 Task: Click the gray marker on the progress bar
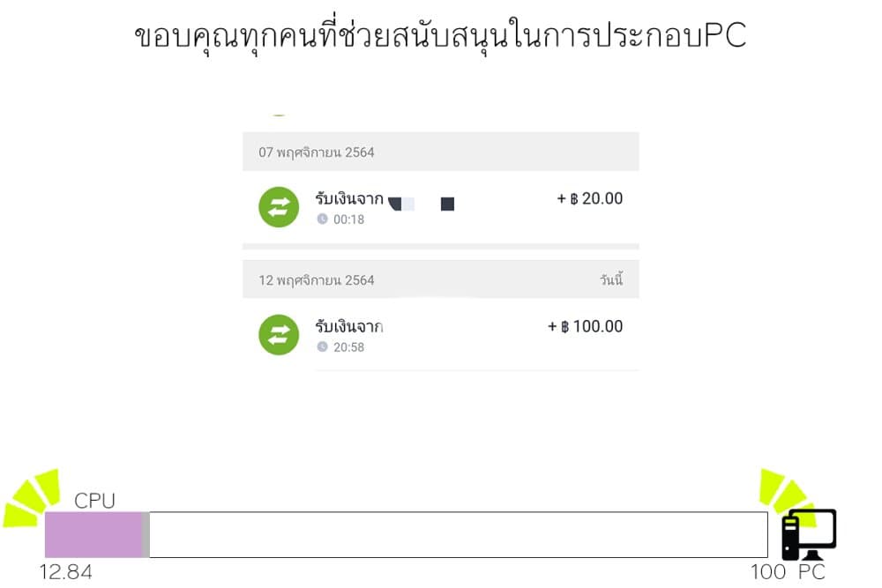coord(146,534)
